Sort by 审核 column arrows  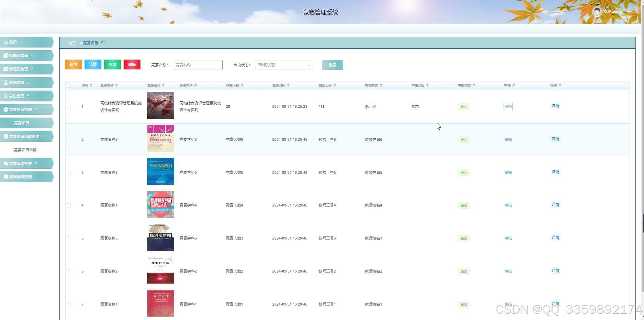[514, 86]
